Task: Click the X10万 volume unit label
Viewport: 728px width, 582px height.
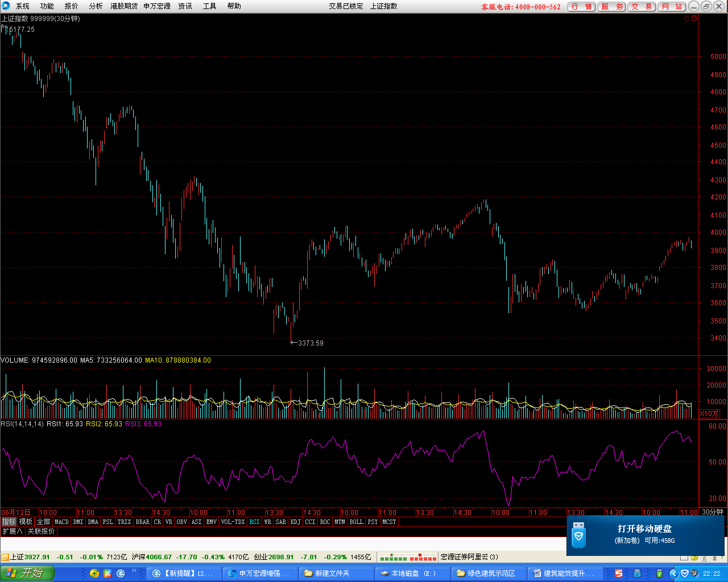Action: click(710, 414)
